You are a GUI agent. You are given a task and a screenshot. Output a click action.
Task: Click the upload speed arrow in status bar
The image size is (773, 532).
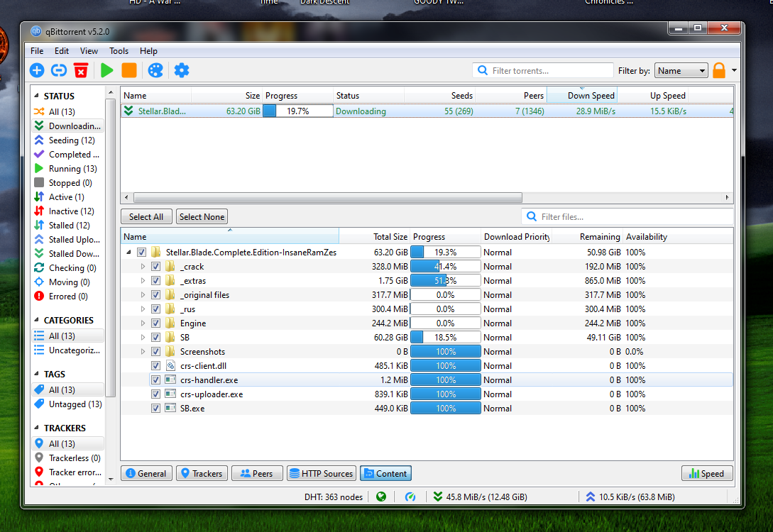(x=590, y=497)
